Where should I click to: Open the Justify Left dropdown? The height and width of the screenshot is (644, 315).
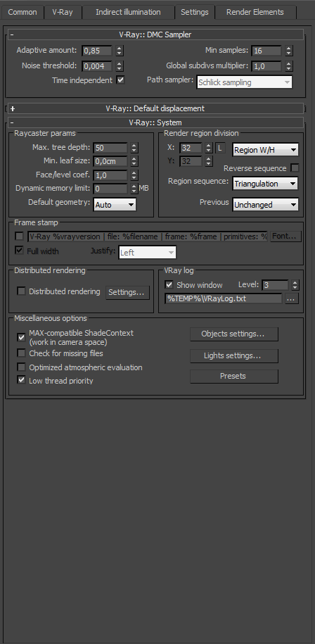point(147,253)
